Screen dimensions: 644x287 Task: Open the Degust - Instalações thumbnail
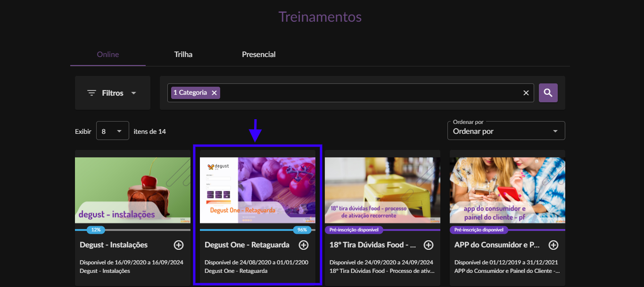pyautogui.click(x=132, y=190)
